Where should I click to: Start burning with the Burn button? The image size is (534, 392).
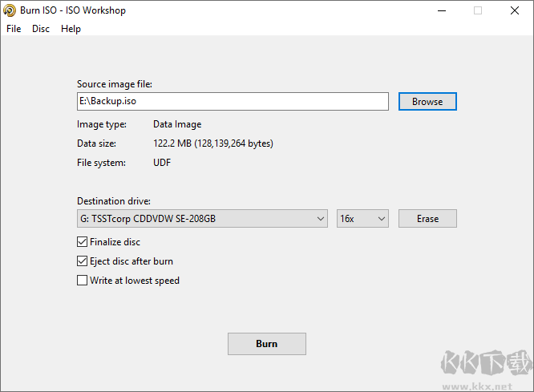266,344
